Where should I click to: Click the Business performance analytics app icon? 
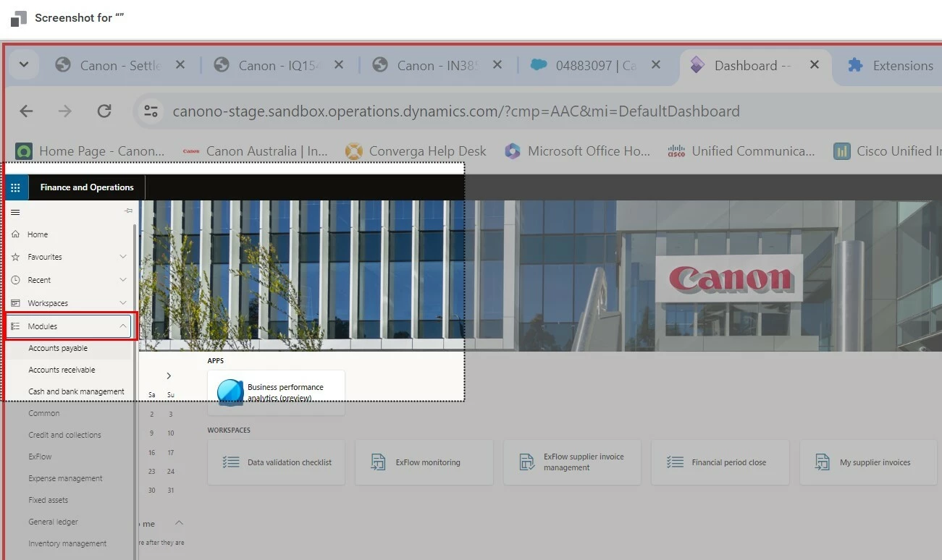click(x=230, y=392)
